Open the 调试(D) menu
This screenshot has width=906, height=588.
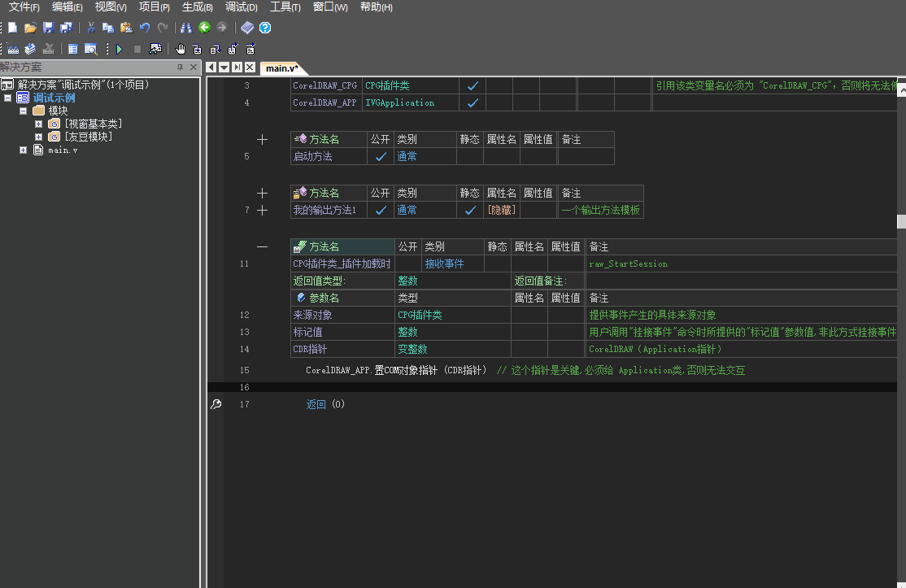pos(241,7)
